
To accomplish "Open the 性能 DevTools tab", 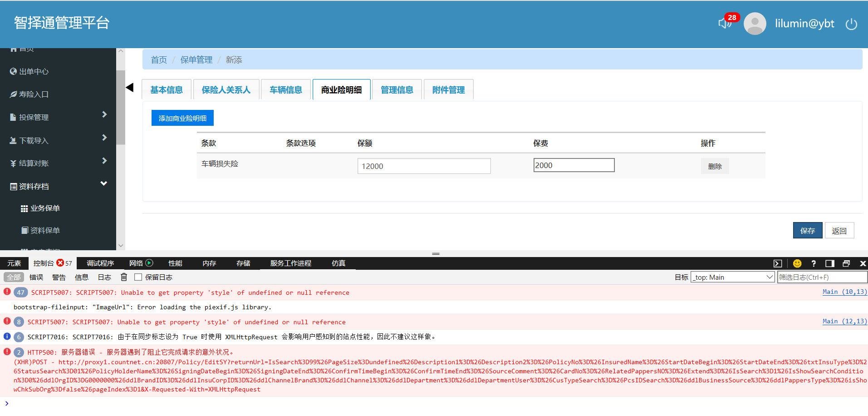I will click(175, 263).
